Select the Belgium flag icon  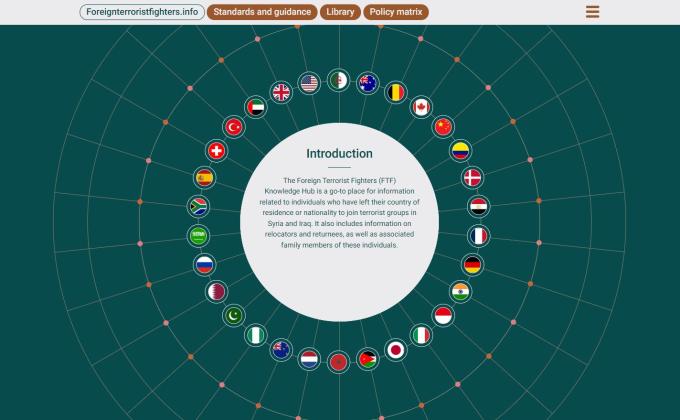[x=396, y=92]
